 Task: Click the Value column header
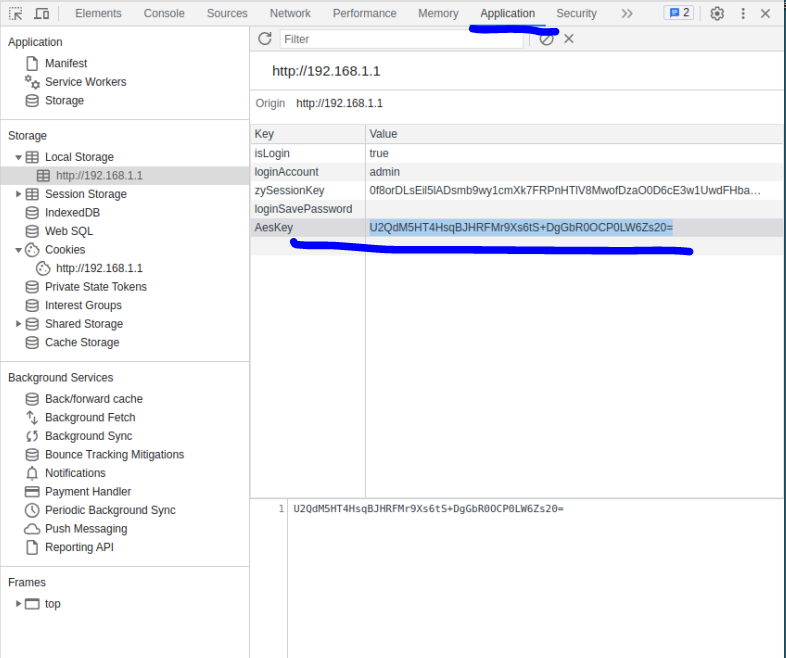[x=574, y=134]
